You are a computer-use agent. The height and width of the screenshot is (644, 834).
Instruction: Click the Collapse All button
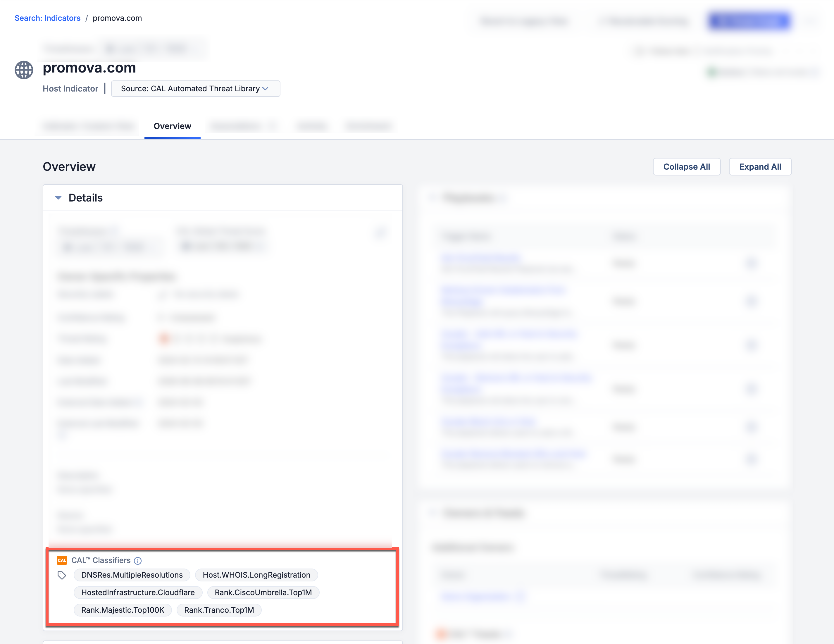(687, 166)
